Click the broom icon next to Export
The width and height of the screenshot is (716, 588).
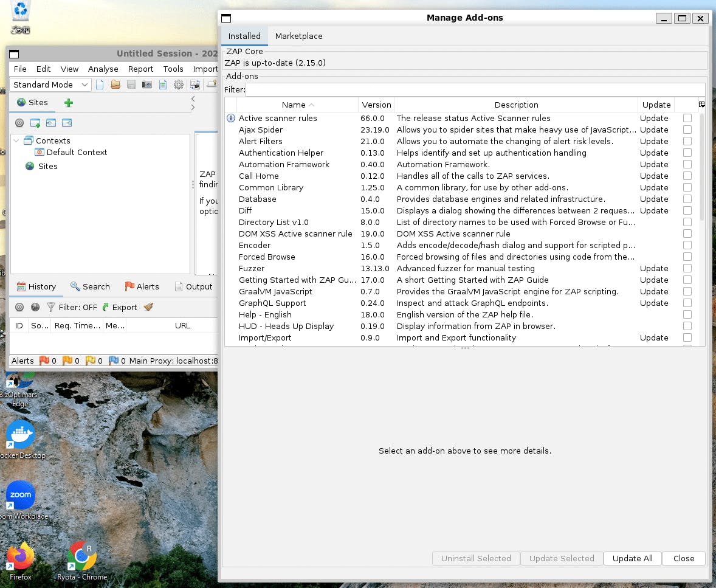tap(148, 307)
